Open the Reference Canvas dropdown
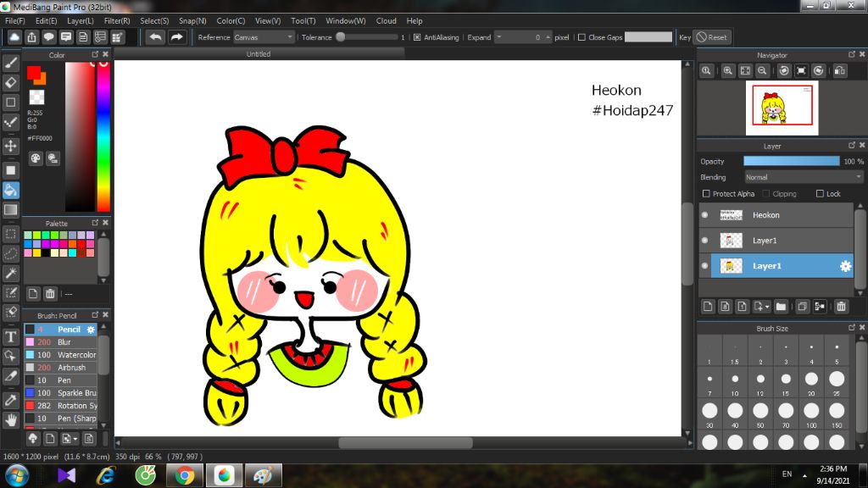Image resolution: width=868 pixels, height=488 pixels. click(x=263, y=37)
